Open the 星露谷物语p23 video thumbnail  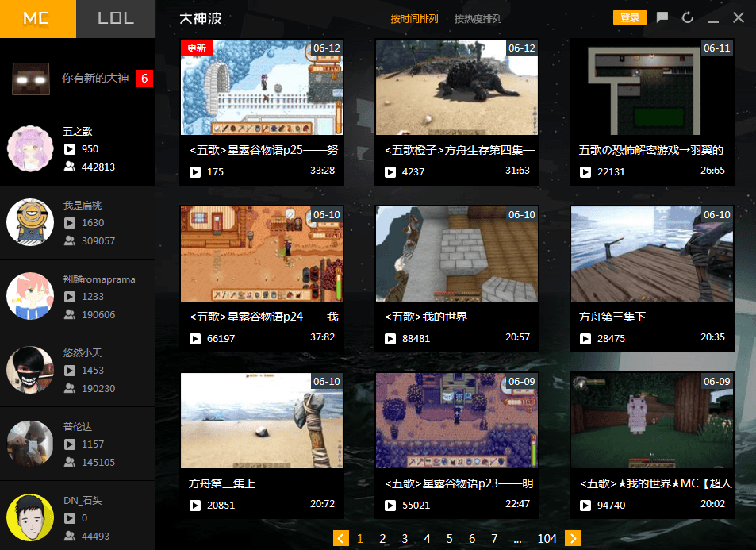click(x=457, y=420)
